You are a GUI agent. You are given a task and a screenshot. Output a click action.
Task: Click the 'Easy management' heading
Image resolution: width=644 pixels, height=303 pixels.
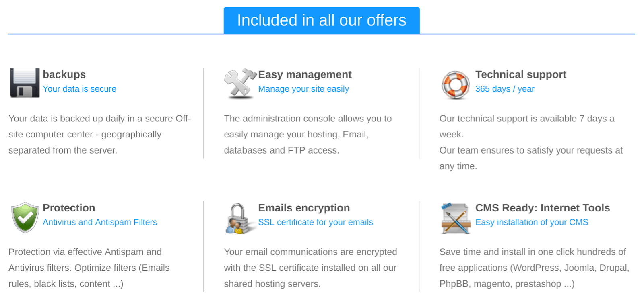(305, 74)
